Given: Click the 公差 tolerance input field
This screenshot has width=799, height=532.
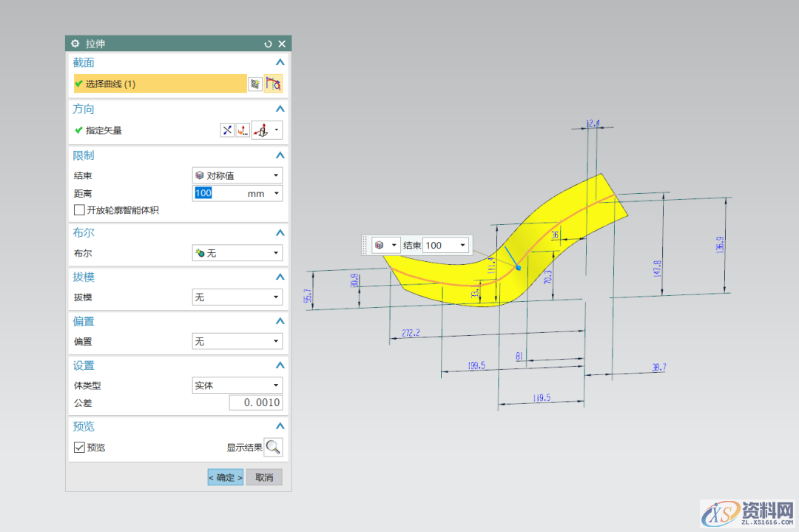Looking at the screenshot, I should (255, 403).
